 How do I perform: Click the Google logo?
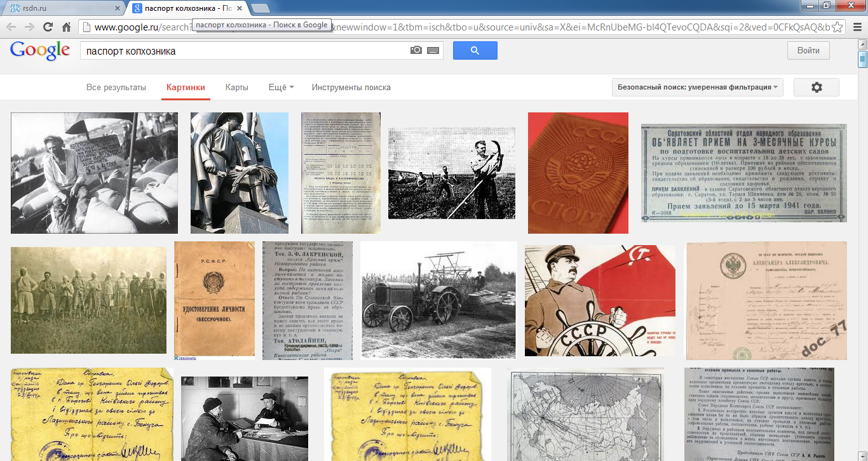point(39,51)
